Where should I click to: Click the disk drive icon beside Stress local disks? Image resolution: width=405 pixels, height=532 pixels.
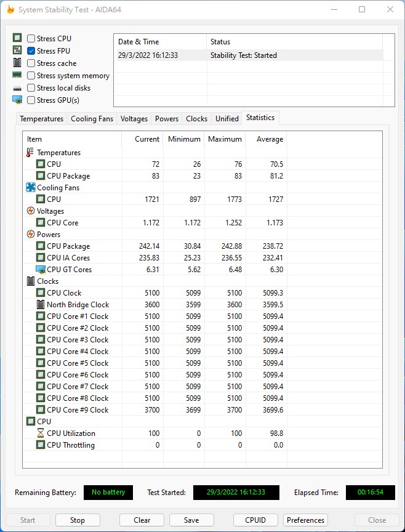(17, 89)
